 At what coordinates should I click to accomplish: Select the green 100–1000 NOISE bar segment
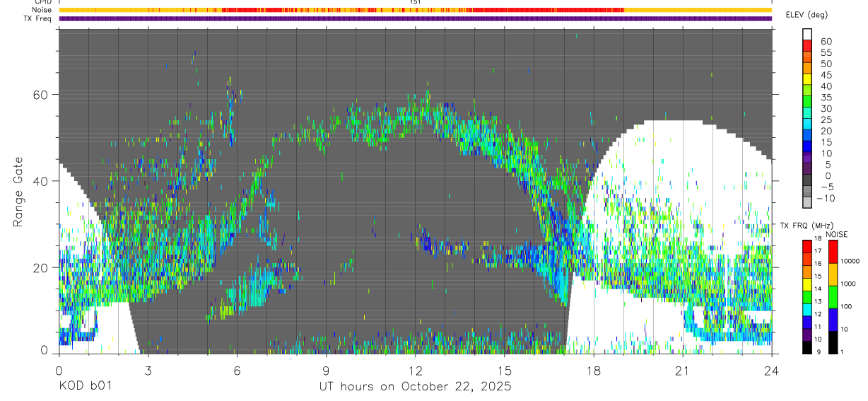(833, 297)
